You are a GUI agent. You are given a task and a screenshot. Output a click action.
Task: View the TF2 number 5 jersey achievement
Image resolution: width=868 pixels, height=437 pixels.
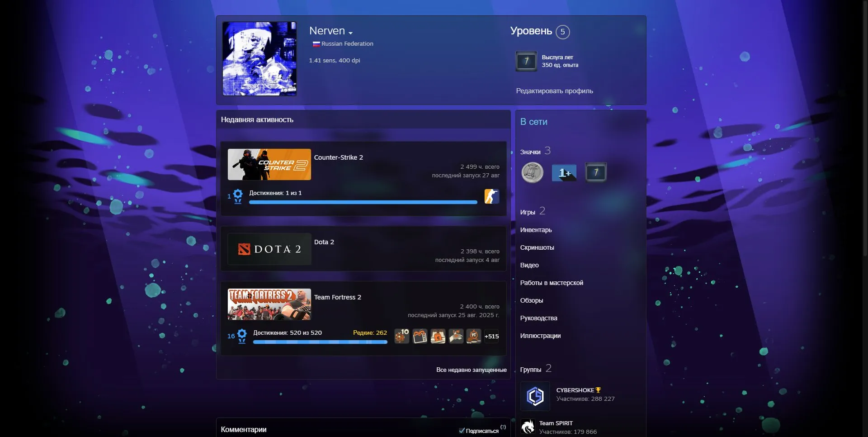point(438,336)
